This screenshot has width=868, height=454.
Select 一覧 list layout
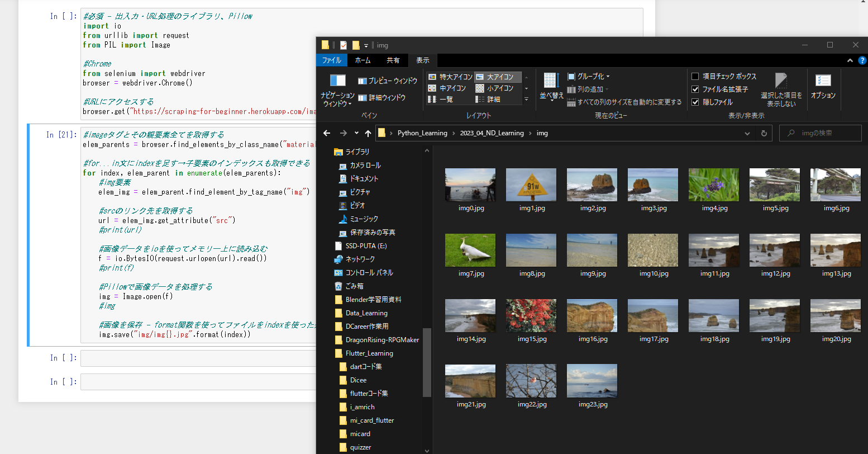point(441,100)
